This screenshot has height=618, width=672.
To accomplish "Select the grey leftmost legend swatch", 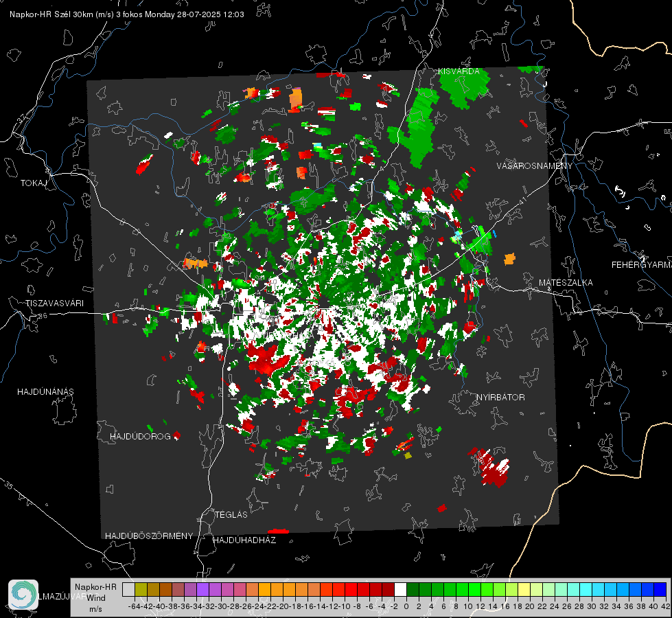I will (x=128, y=589).
